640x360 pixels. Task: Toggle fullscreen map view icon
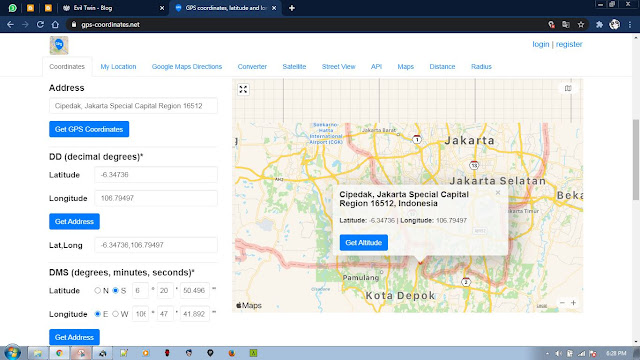point(243,89)
